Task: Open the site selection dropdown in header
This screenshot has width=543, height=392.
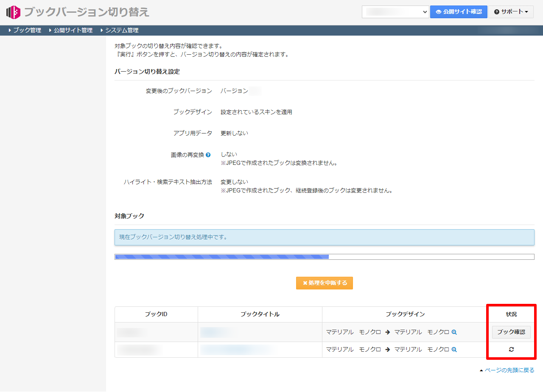Action: pos(395,12)
